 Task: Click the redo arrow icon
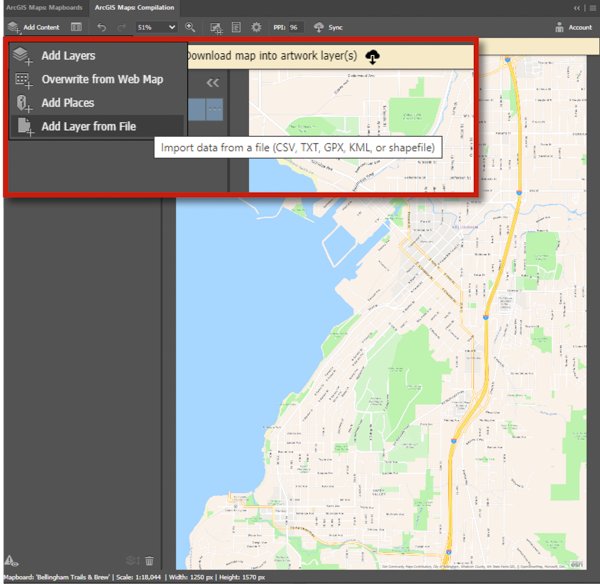coord(122,27)
